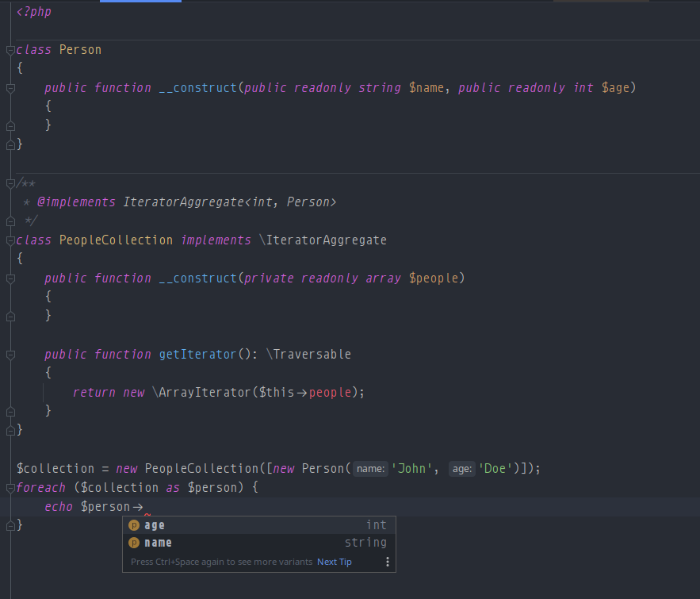Fold the class PeopleCollection declaration
700x599 pixels.
[11, 240]
